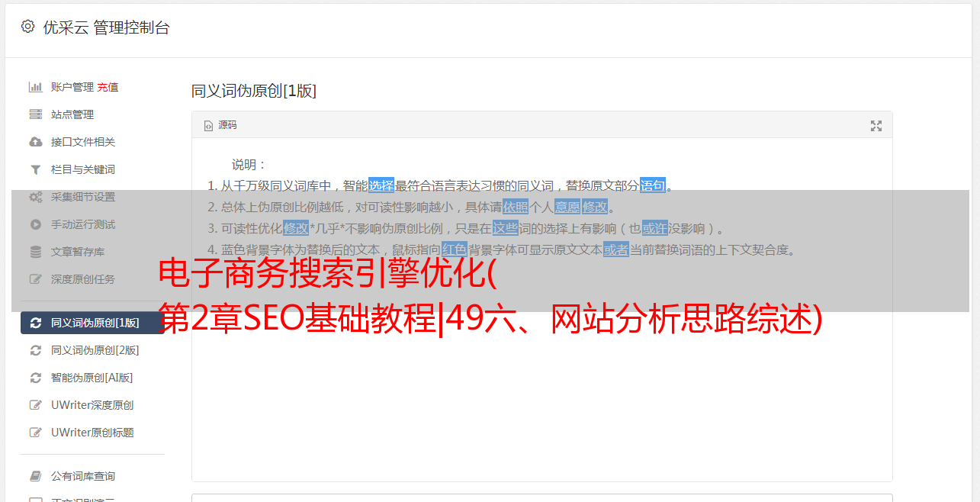Click the red 充值 link
980x502 pixels.
coord(108,87)
